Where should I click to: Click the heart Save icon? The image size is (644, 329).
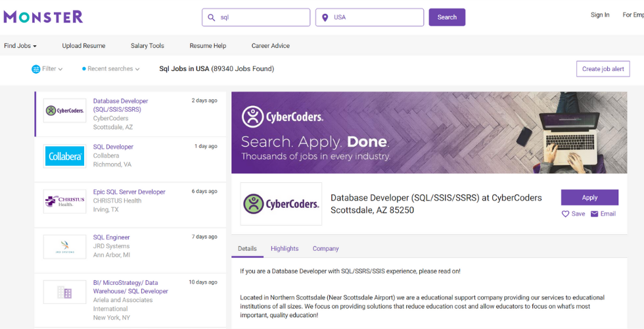pos(566,214)
